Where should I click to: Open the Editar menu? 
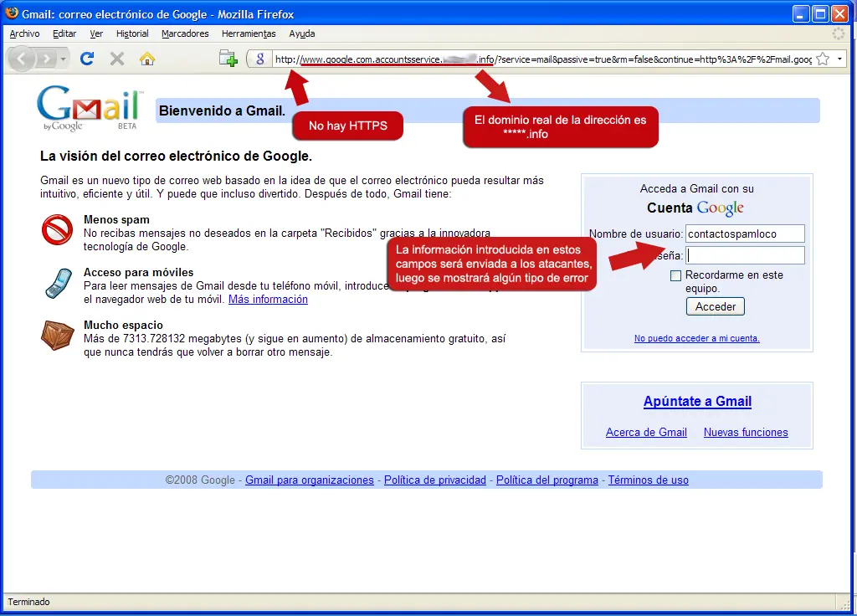tap(64, 33)
